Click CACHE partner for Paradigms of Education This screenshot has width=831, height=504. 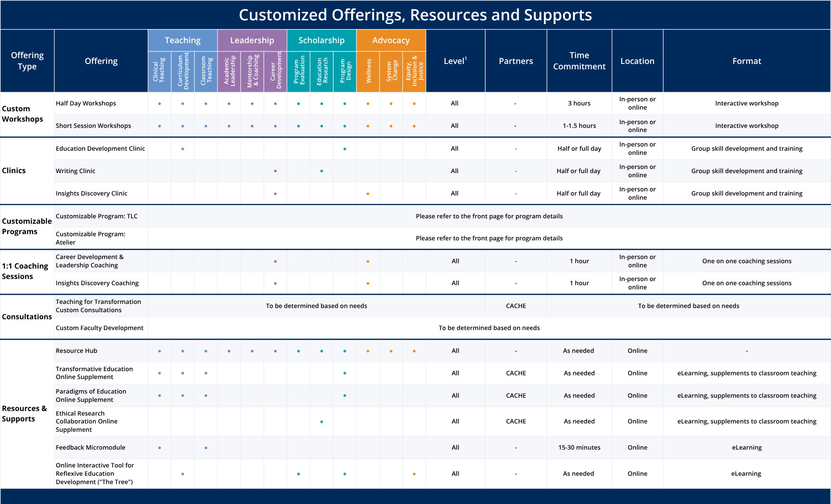coord(516,396)
